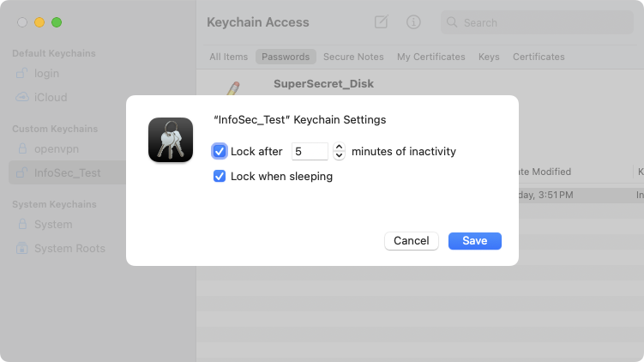Toggle the Lock after inactivity checkbox

coord(220,152)
